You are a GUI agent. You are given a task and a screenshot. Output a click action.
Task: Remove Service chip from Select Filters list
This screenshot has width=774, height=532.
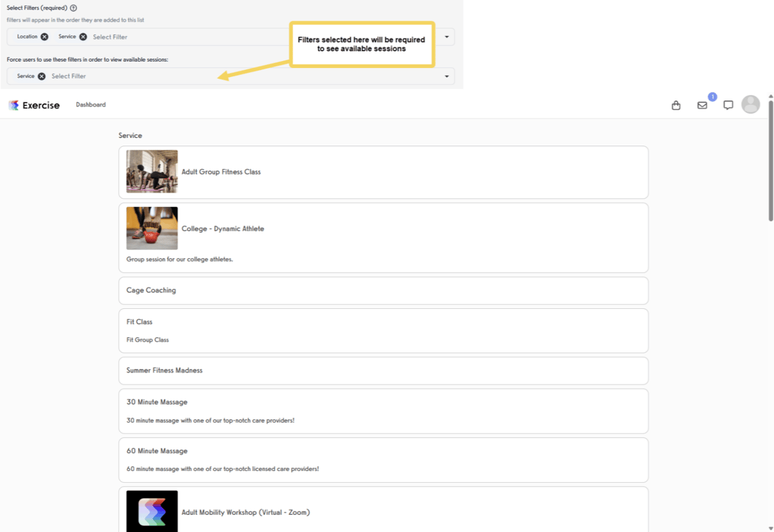(x=83, y=37)
